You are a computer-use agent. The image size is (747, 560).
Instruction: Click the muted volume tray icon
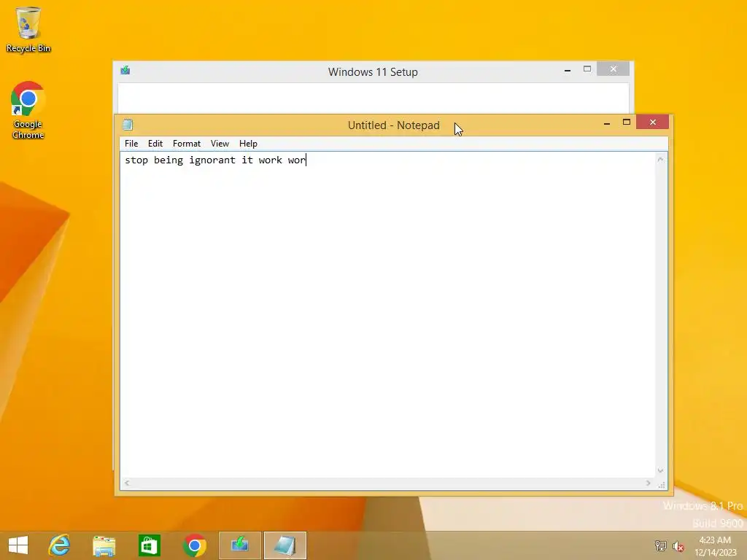pos(678,545)
